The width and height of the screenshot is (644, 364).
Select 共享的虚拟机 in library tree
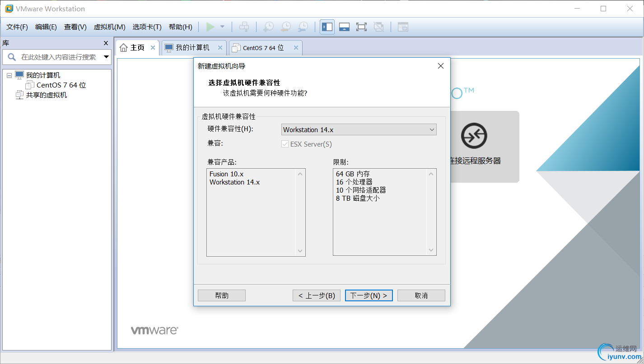pyautogui.click(x=47, y=95)
